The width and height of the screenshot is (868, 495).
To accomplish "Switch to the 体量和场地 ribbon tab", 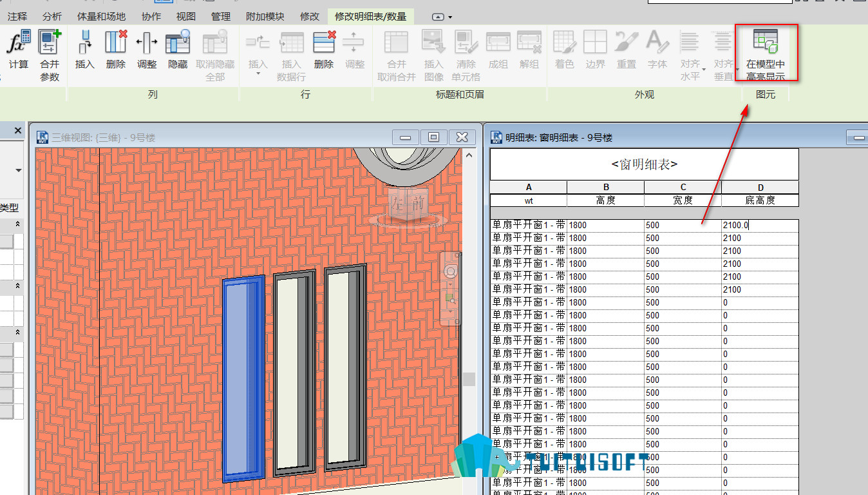I will click(x=101, y=16).
